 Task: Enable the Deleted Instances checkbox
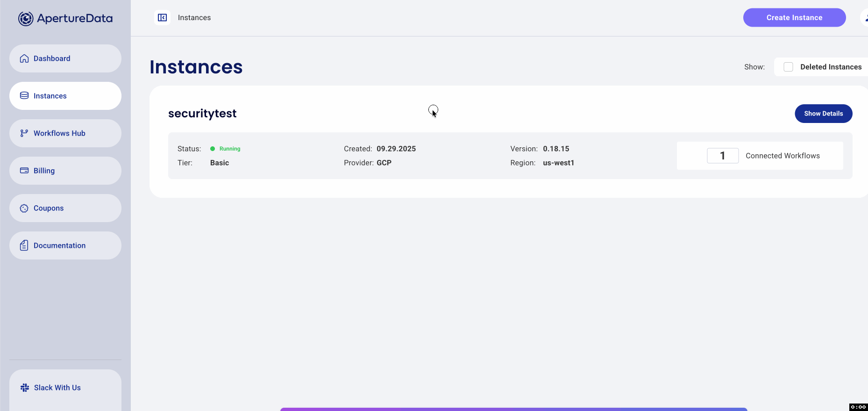[x=788, y=67]
